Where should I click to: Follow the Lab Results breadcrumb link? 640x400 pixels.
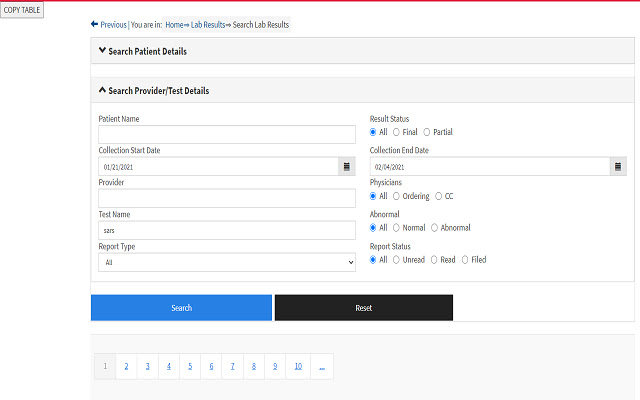208,24
